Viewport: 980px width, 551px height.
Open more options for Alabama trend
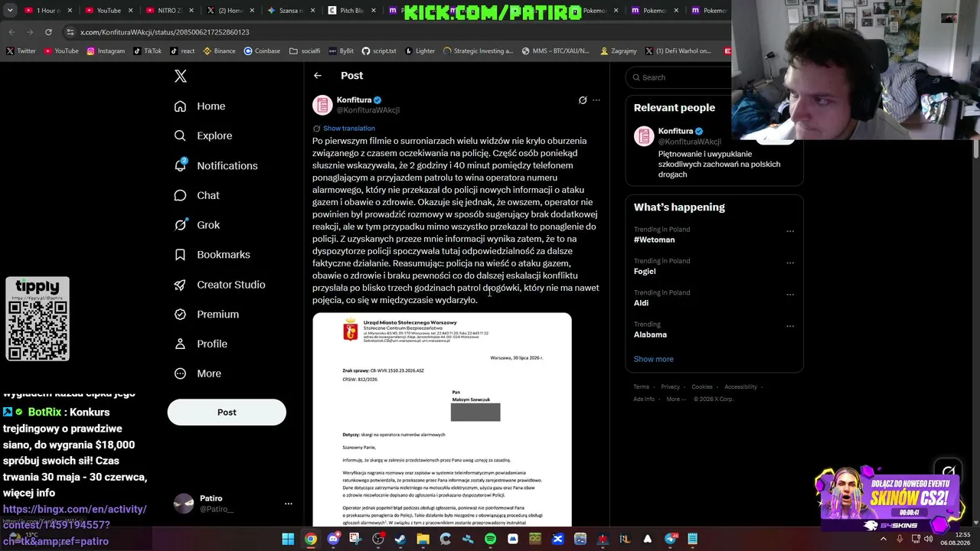click(790, 326)
